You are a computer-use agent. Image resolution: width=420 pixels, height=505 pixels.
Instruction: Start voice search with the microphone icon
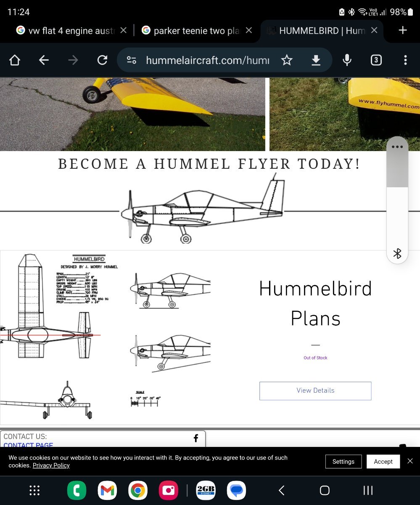coord(347,60)
